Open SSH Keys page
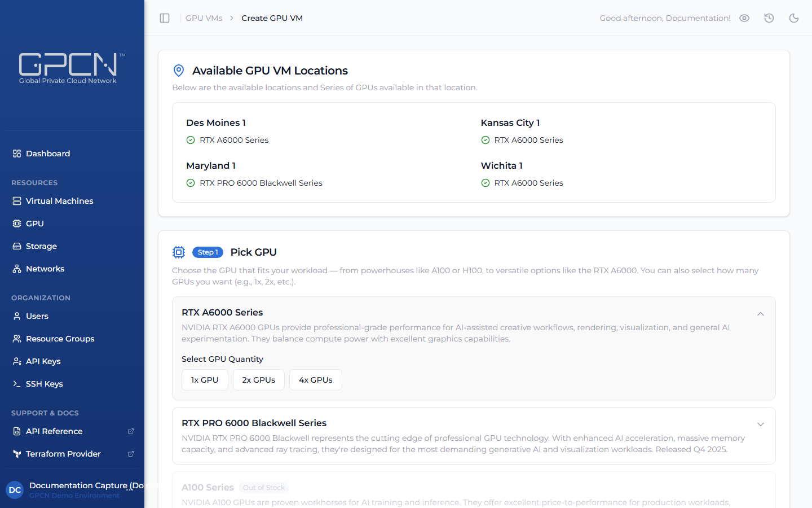The height and width of the screenshot is (508, 812). 72,384
